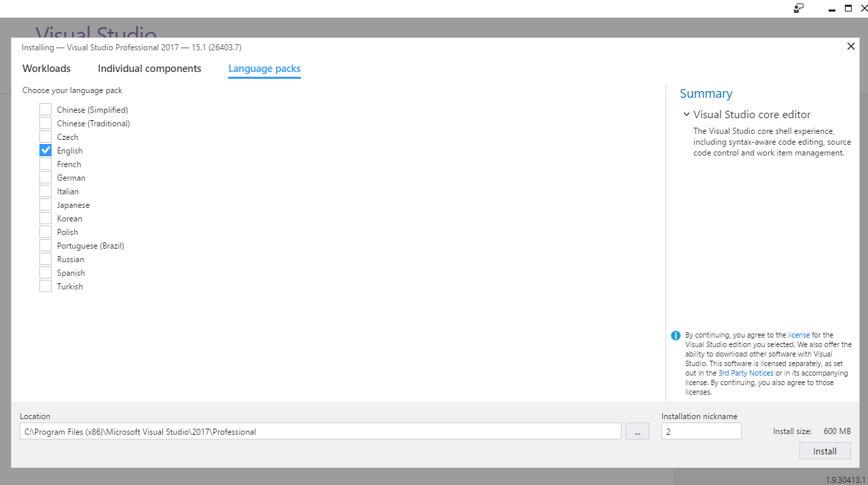Open the Location browse dialog with the ellipsis button

click(636, 431)
